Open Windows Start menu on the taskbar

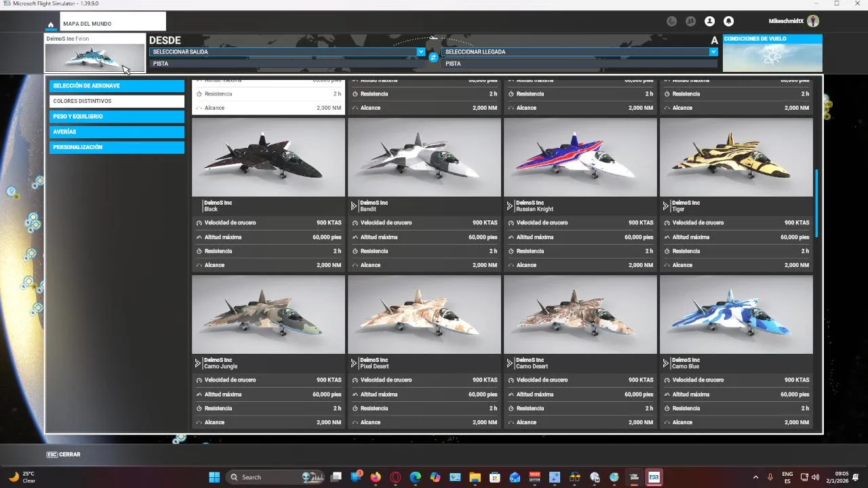(214, 477)
